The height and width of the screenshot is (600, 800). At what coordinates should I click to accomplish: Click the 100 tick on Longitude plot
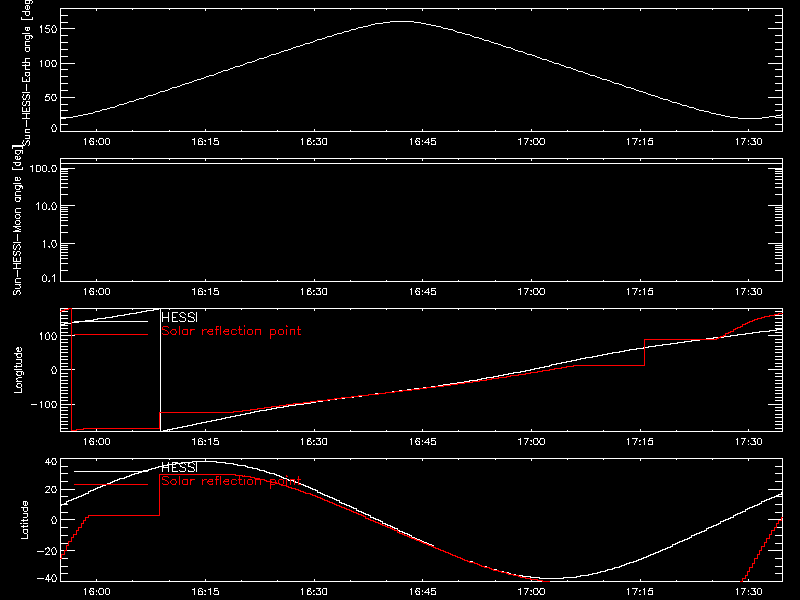pyautogui.click(x=47, y=336)
